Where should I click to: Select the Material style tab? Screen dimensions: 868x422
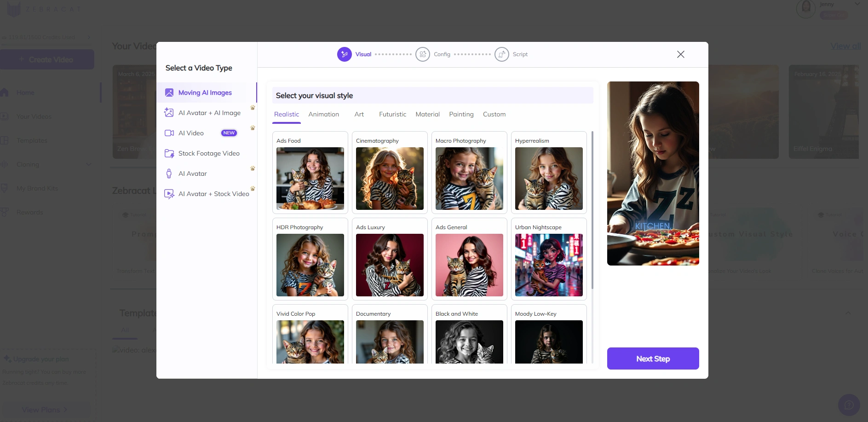428,114
